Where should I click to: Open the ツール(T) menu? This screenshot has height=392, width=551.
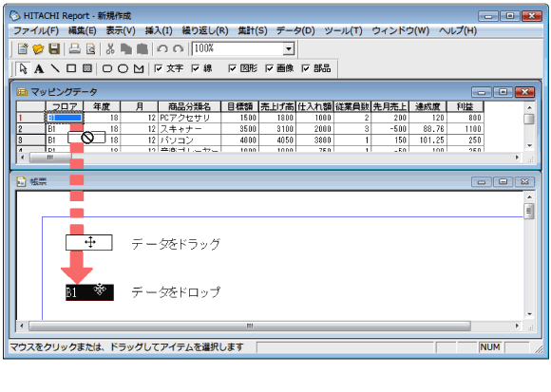pos(343,31)
